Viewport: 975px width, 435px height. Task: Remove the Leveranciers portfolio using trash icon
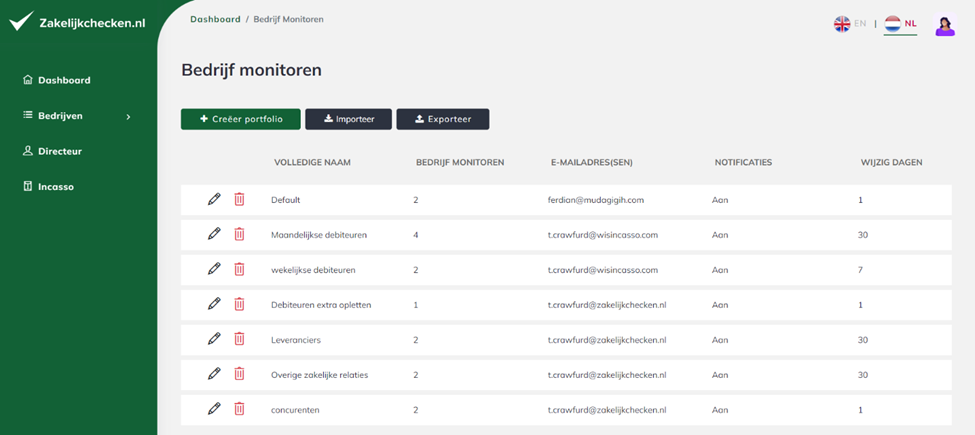coord(239,339)
